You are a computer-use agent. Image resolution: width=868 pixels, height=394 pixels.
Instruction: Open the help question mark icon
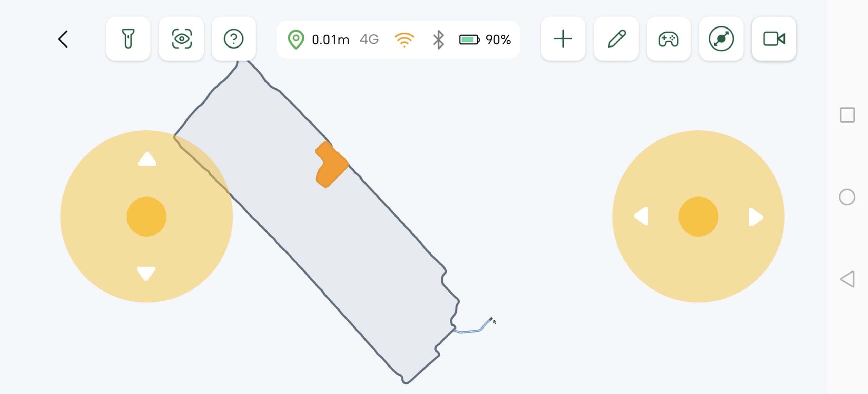[234, 39]
